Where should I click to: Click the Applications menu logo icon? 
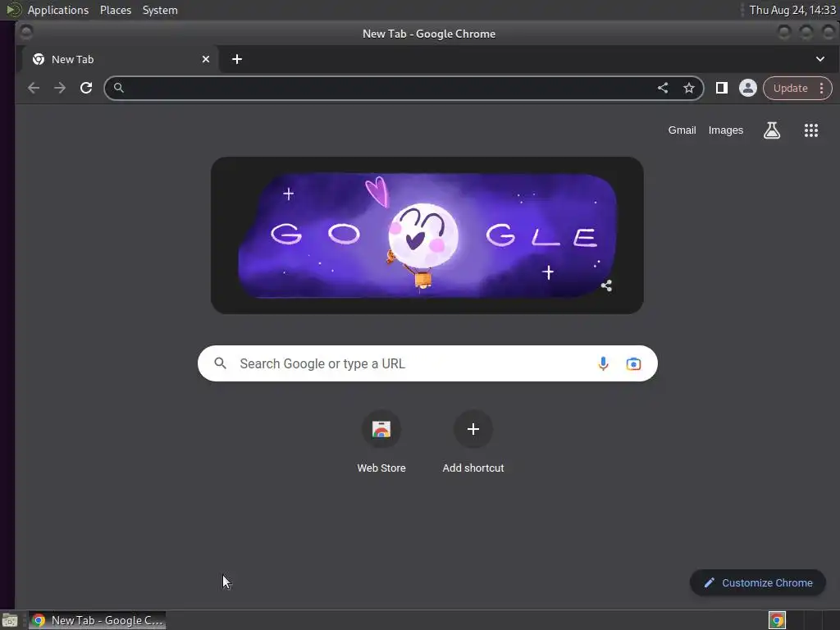coord(13,10)
